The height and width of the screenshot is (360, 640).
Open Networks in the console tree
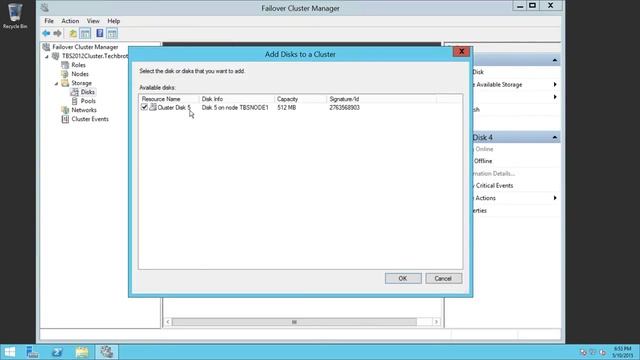(x=84, y=110)
